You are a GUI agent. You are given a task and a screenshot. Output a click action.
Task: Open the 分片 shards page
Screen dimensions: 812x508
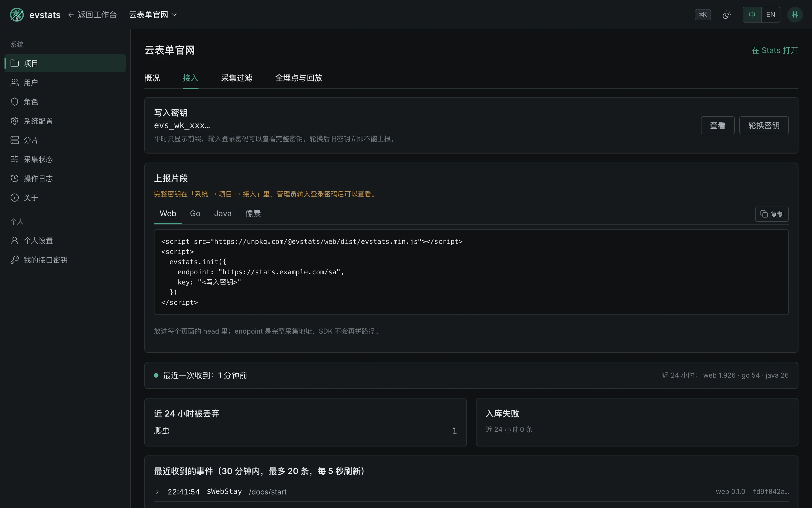click(x=65, y=140)
